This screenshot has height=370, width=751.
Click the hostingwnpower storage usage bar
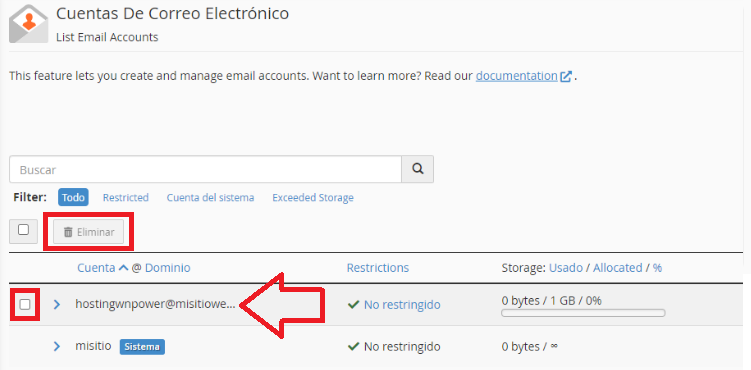(x=583, y=313)
